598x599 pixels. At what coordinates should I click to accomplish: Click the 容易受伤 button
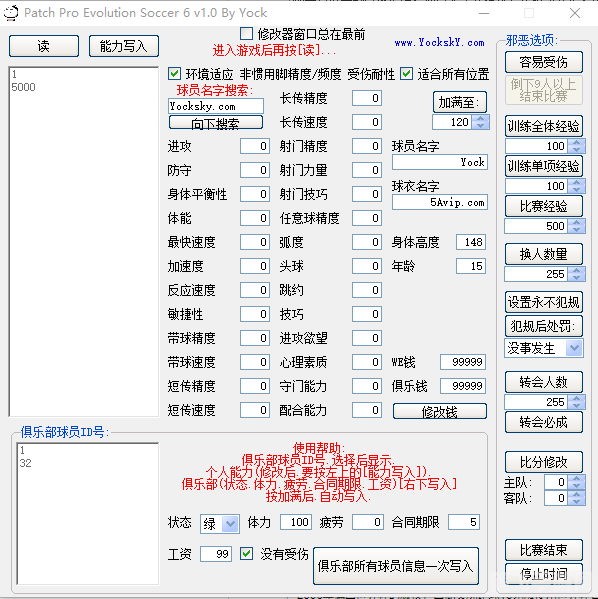click(x=544, y=62)
